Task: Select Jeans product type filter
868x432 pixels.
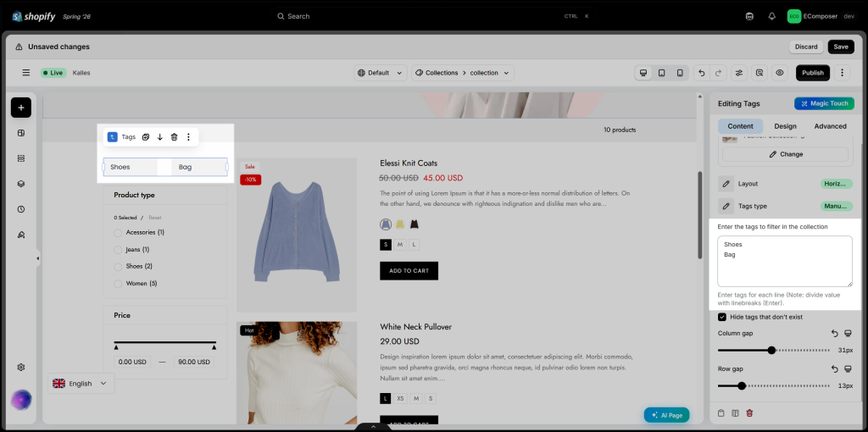Action: [x=117, y=250]
